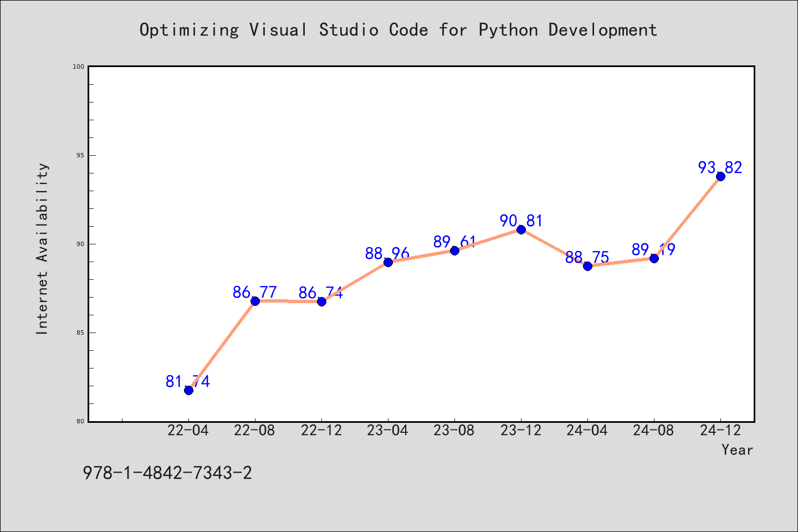The image size is (798, 532).
Task: Click the x-axis tick label '24-12'
Action: 720,431
